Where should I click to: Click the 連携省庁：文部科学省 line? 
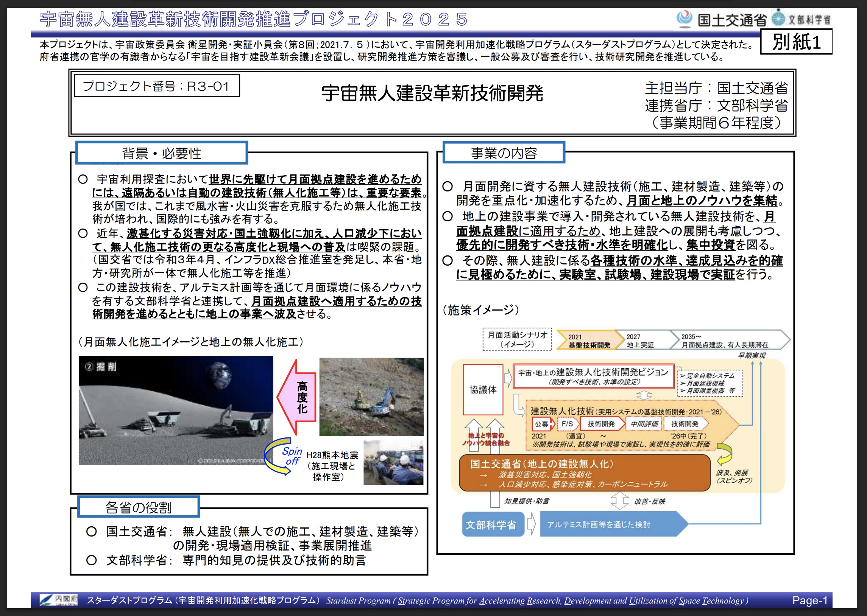coord(716,105)
